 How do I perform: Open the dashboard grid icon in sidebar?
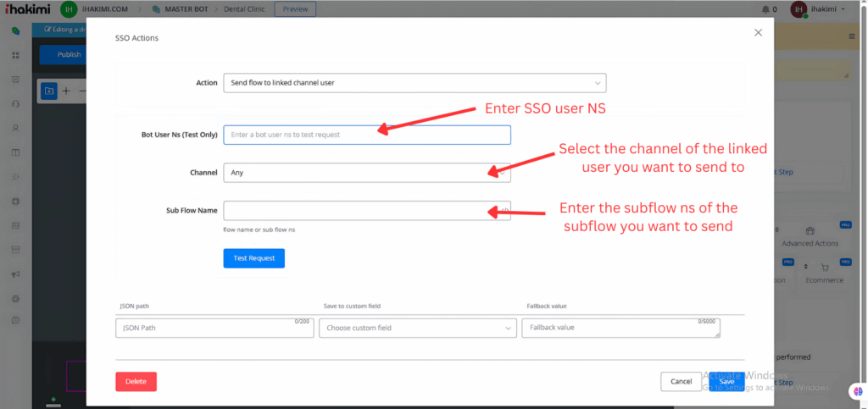[15, 55]
